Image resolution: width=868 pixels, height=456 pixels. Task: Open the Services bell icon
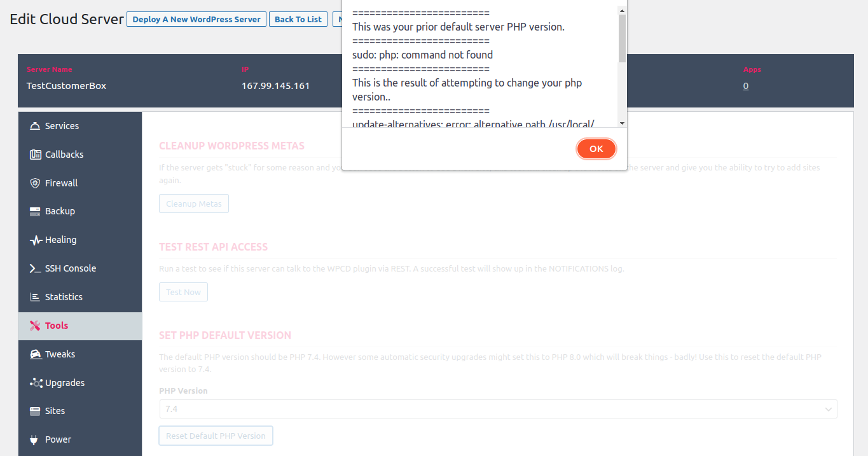click(x=36, y=126)
